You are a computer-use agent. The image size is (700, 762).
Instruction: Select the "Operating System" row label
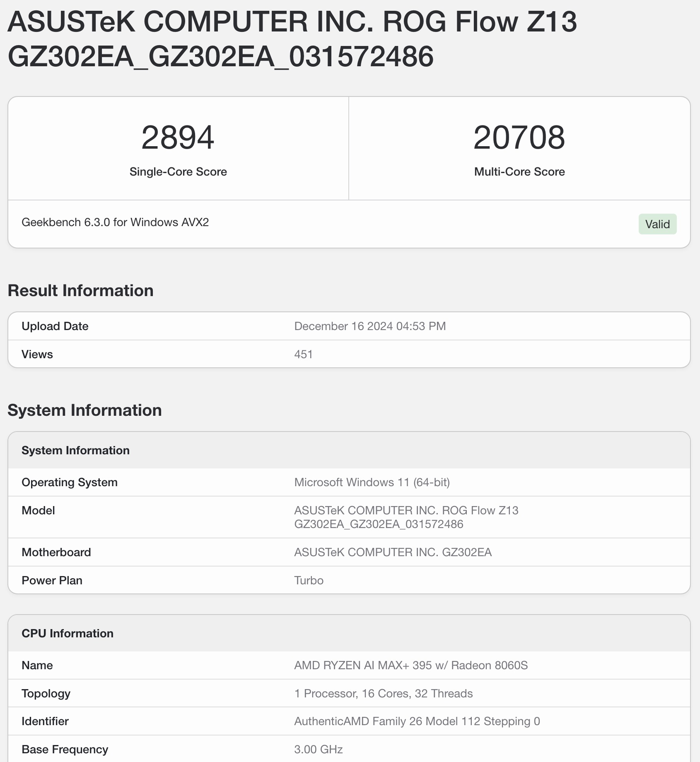pos(70,482)
